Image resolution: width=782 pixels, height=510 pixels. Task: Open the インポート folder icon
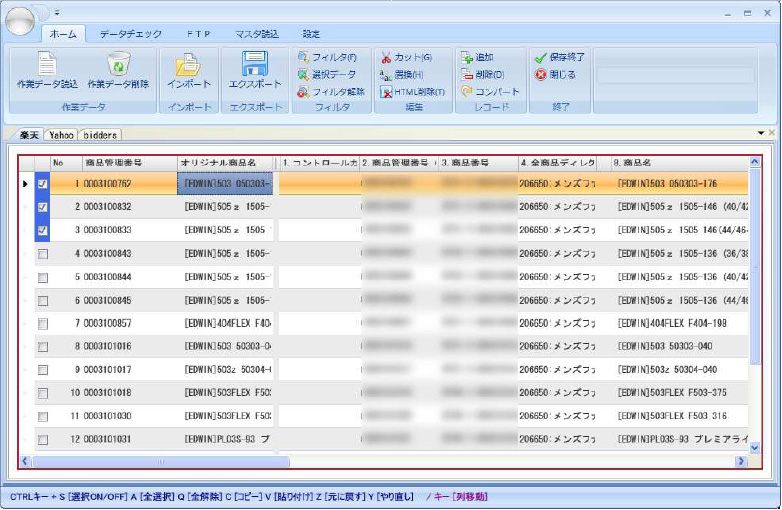pyautogui.click(x=189, y=65)
